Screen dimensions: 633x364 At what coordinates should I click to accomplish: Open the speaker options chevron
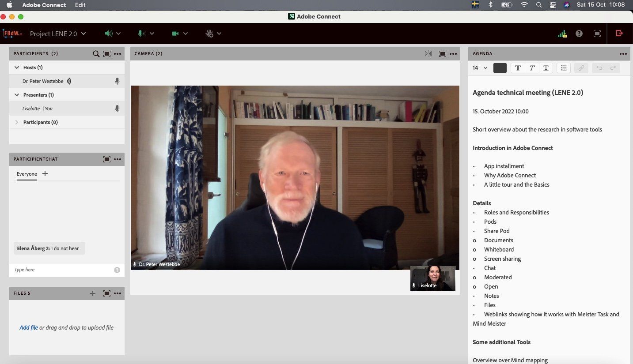(x=118, y=34)
